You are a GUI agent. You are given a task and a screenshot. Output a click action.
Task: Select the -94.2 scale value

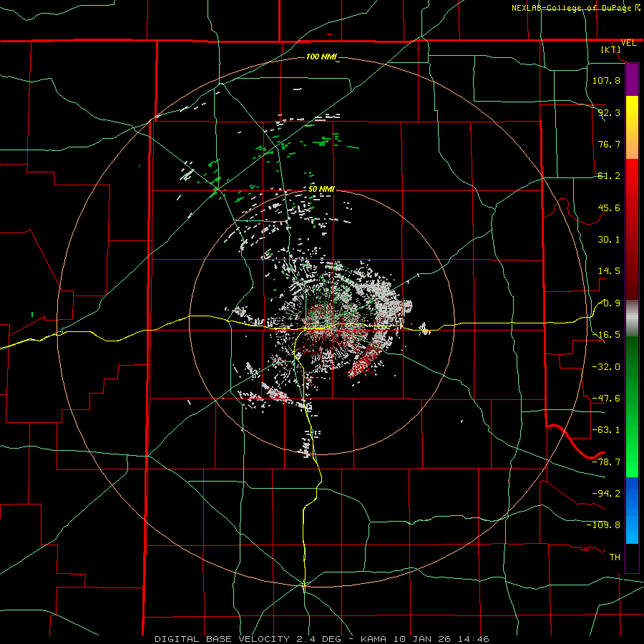606,493
